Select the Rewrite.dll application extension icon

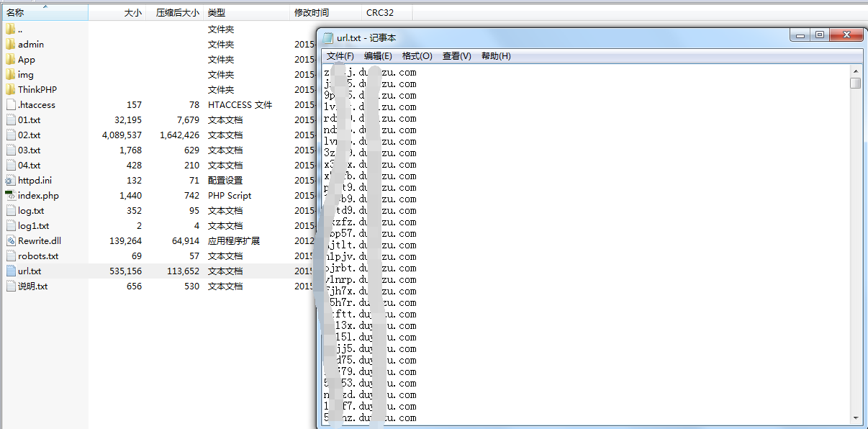coord(12,240)
